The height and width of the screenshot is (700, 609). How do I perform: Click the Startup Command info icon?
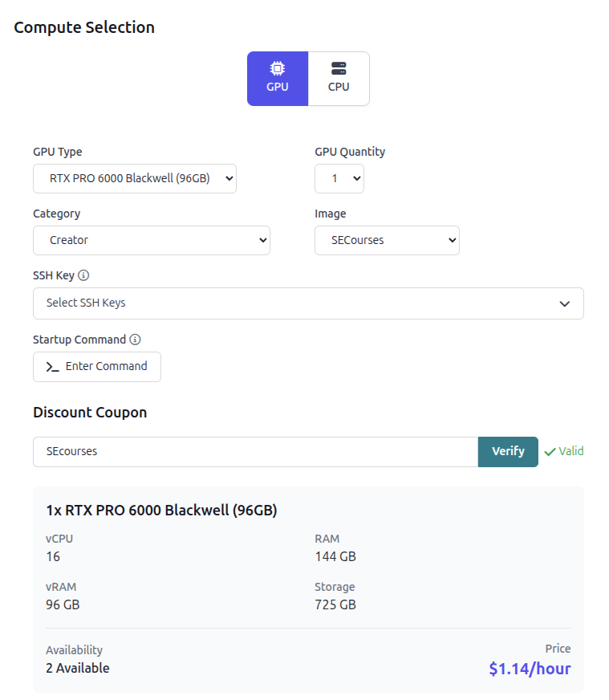click(135, 340)
